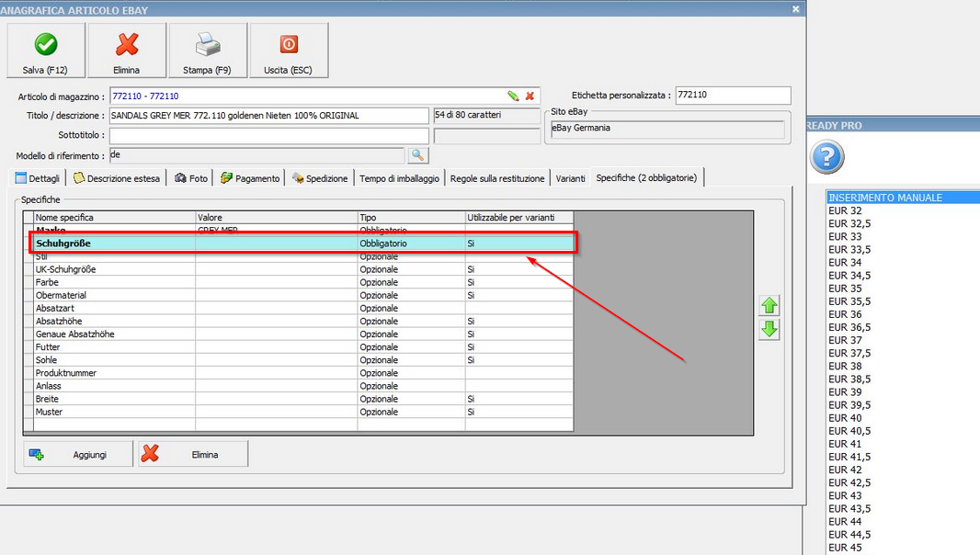Click the Aggiungi button below the table

[77, 454]
